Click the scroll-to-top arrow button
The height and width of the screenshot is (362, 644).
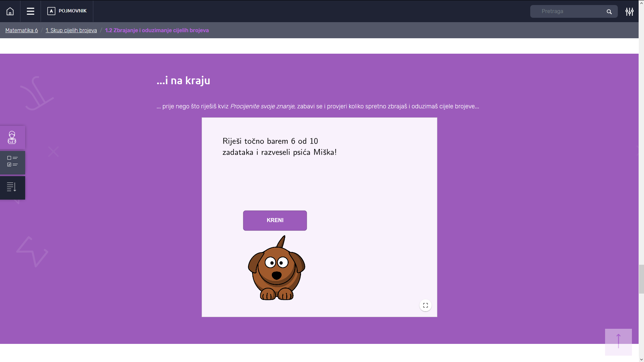tap(618, 342)
